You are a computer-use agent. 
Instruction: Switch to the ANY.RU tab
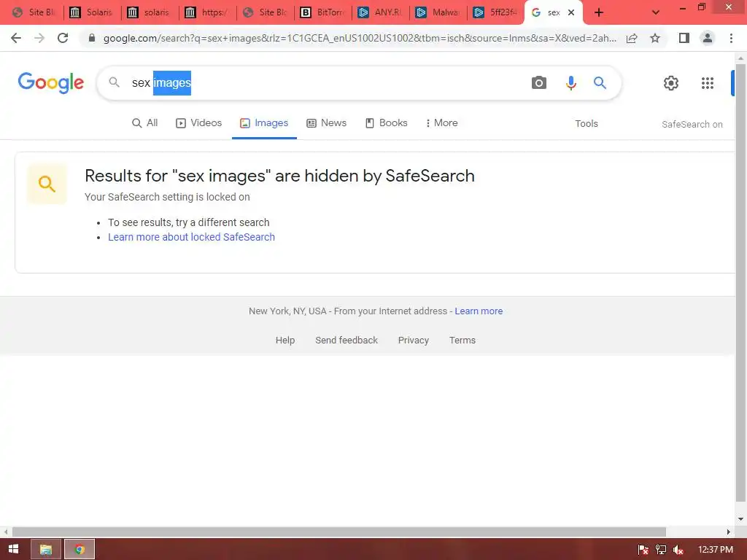pyautogui.click(x=380, y=12)
